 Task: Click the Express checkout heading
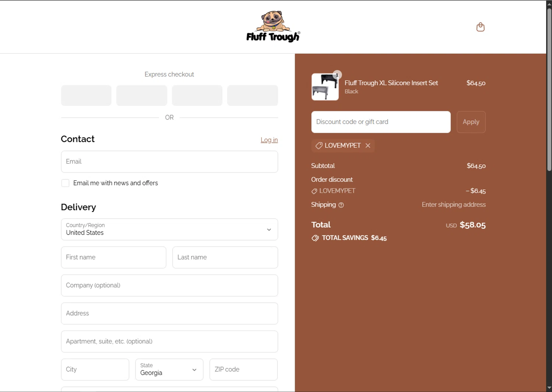click(169, 74)
